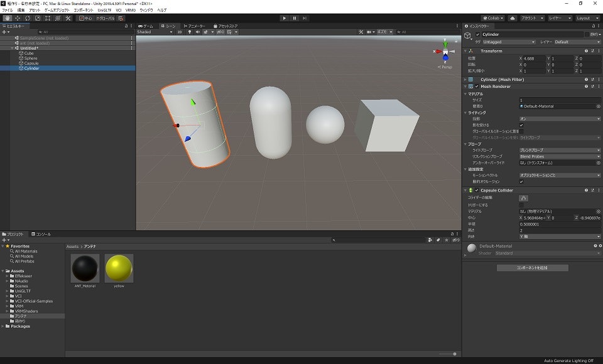Switch to the ゲーム (Game) tab
The height and width of the screenshot is (364, 603).
(x=146, y=26)
